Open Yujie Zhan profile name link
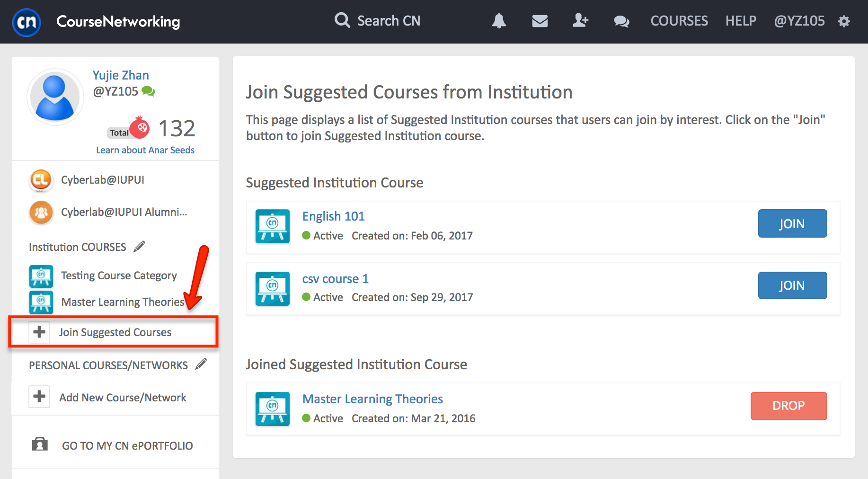 [121, 75]
